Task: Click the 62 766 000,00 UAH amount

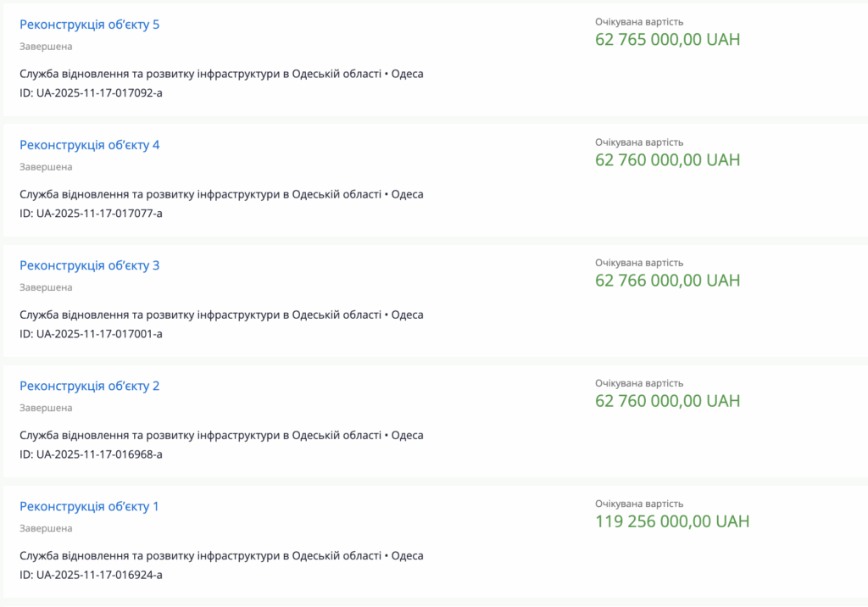Action: (667, 281)
